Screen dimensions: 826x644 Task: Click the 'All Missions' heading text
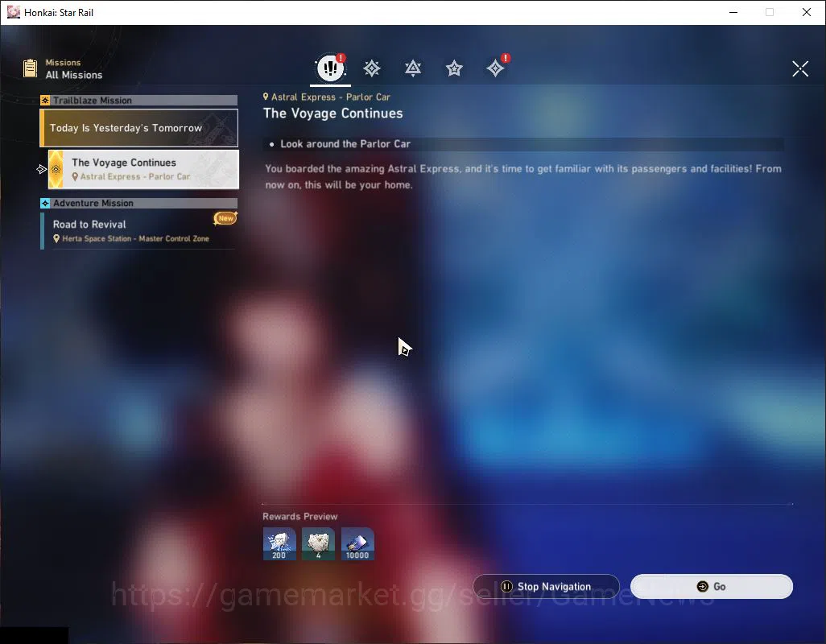click(74, 75)
